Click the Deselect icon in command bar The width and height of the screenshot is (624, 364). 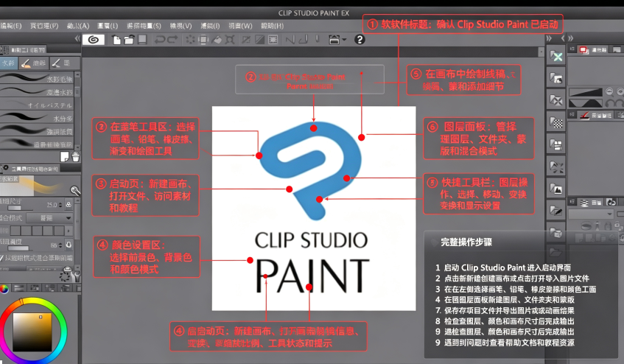tap(246, 39)
